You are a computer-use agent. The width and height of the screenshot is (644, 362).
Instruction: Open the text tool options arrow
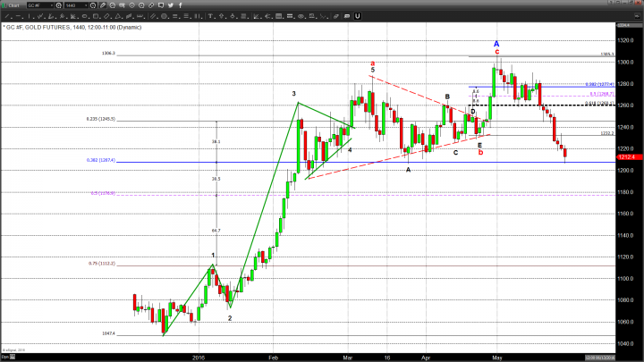click(216, 18)
